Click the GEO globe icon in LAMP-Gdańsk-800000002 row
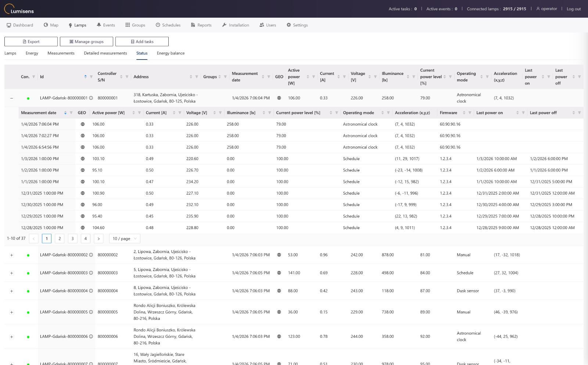The image size is (588, 365). (279, 255)
